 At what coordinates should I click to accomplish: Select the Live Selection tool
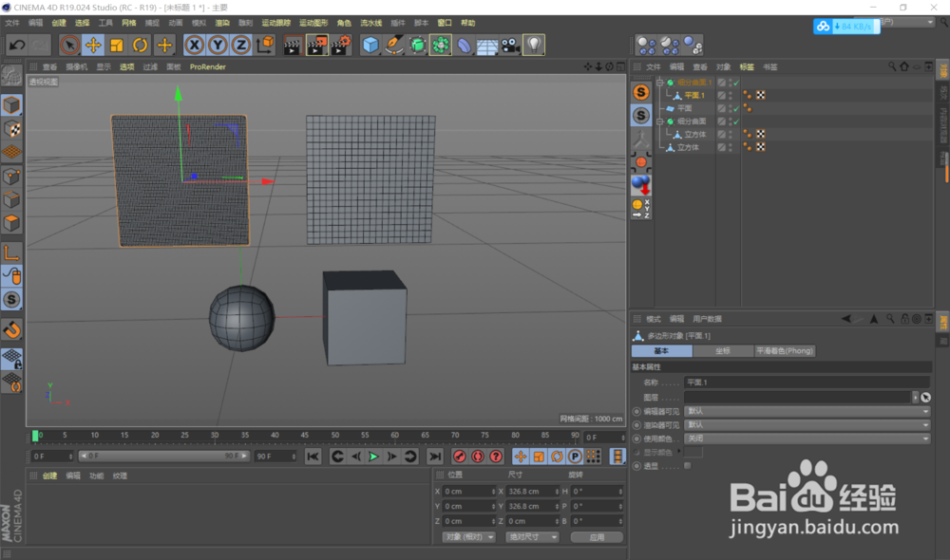coord(69,45)
